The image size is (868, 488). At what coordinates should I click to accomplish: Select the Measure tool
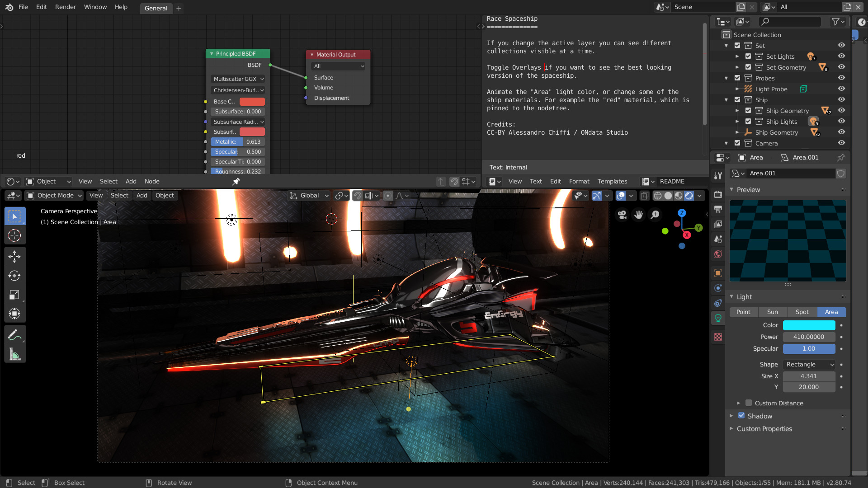(x=15, y=354)
